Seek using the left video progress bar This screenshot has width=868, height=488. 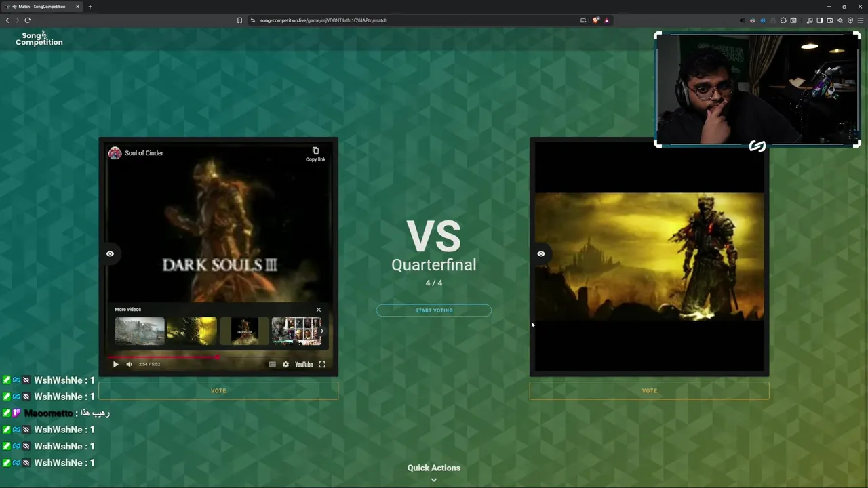click(x=218, y=357)
